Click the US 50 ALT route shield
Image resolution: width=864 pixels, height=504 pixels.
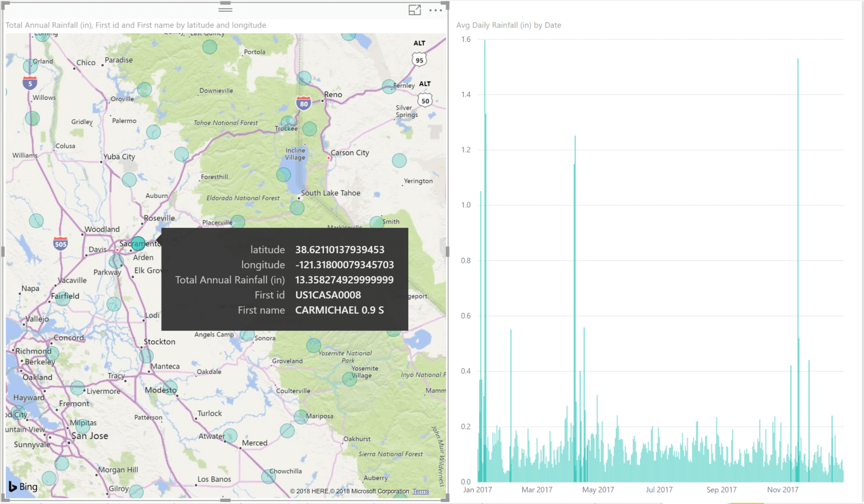pyautogui.click(x=426, y=100)
